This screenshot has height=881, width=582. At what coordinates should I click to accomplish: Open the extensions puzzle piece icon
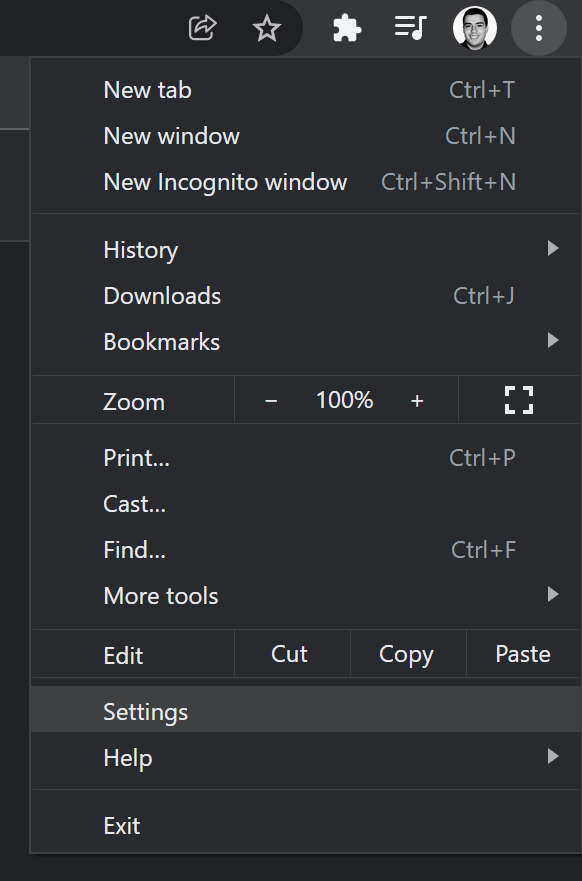[x=347, y=28]
